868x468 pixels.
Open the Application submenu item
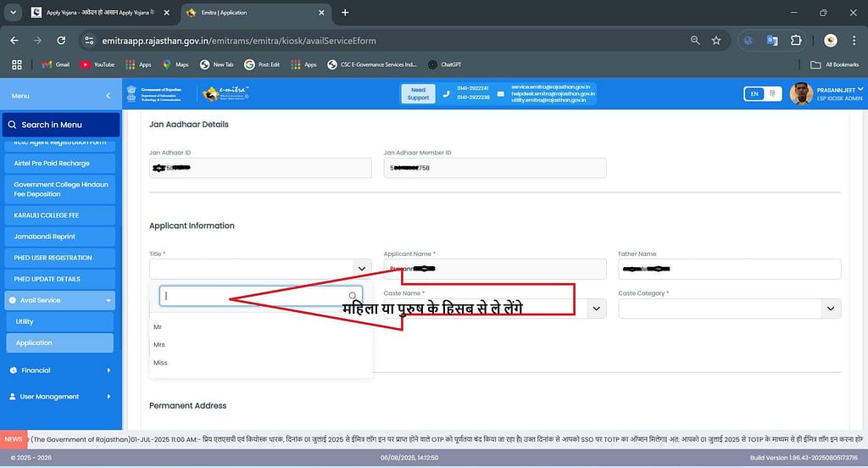(x=60, y=343)
